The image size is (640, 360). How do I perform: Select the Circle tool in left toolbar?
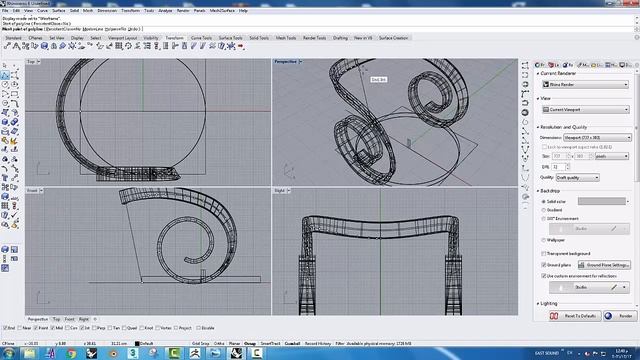(x=5, y=84)
